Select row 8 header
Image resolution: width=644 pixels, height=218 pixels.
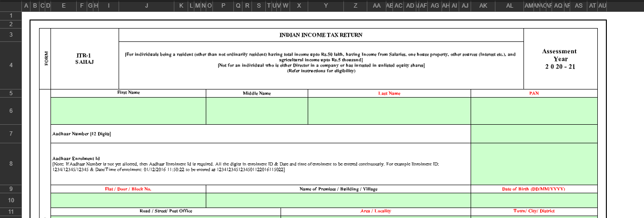pos(10,164)
